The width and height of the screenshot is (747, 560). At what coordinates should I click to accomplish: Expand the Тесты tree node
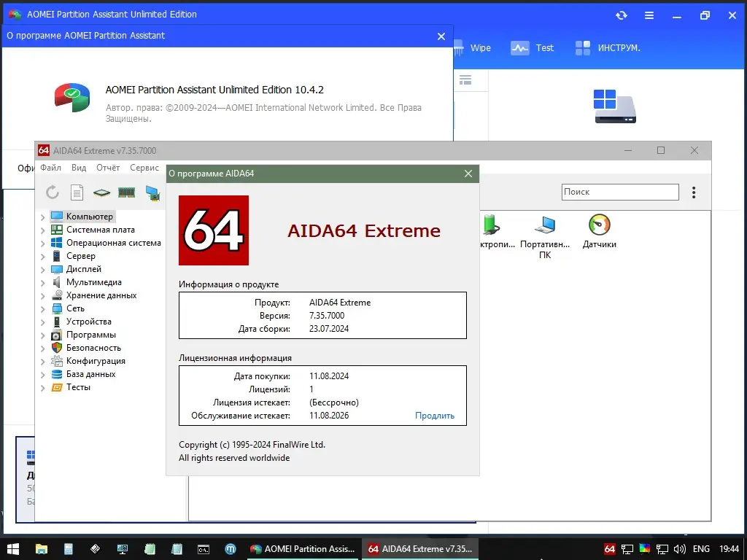pos(43,387)
